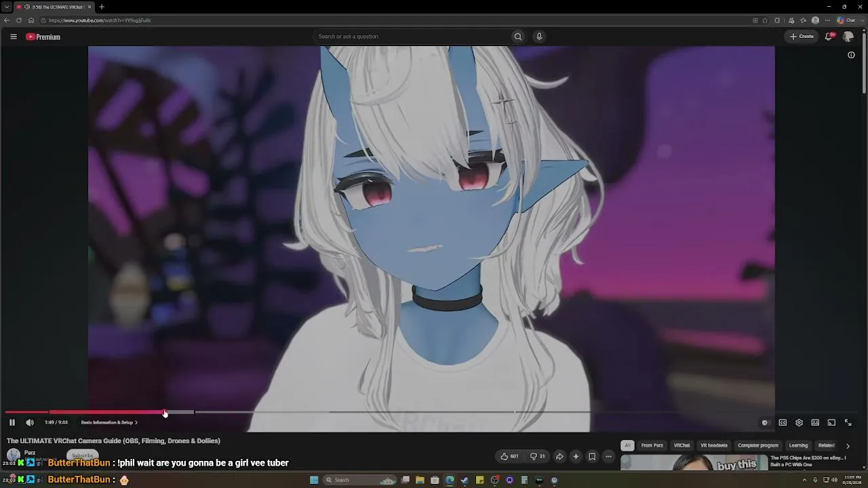Open the browser Copilot Chat button
868x488 pixels.
click(846, 20)
